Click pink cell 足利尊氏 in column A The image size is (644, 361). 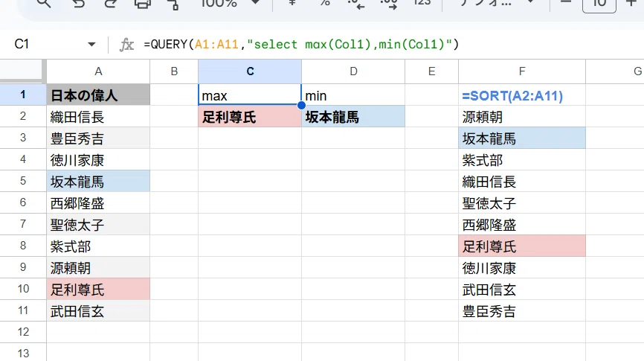point(98,289)
